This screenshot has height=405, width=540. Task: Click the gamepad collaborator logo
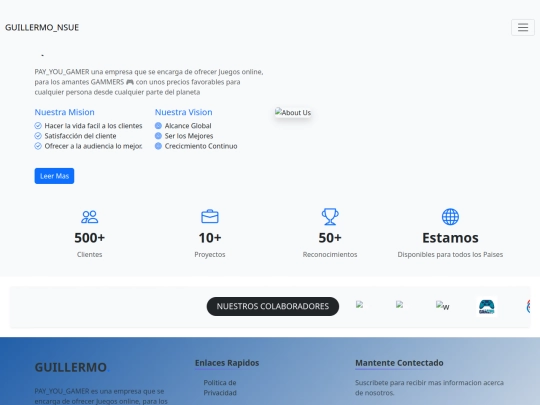point(487,306)
